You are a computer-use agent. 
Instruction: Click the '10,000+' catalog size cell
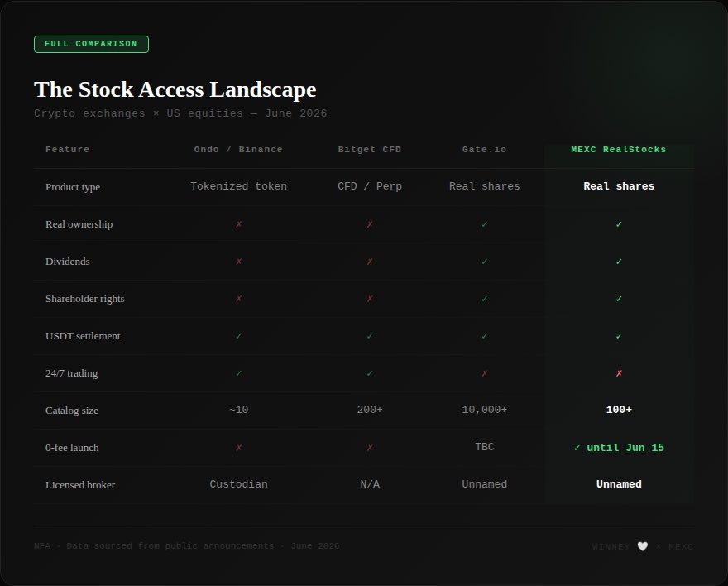pos(484,410)
